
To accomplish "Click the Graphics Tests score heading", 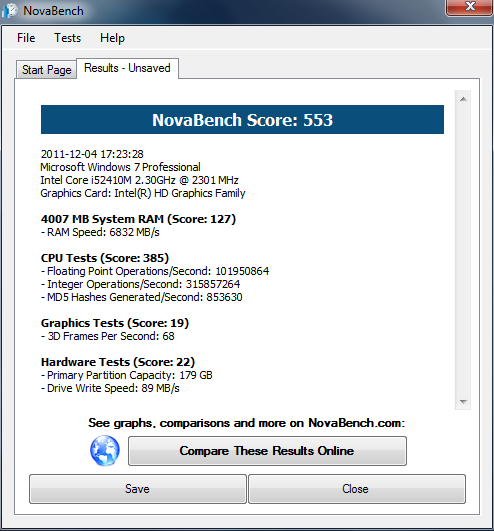I will 114,323.
